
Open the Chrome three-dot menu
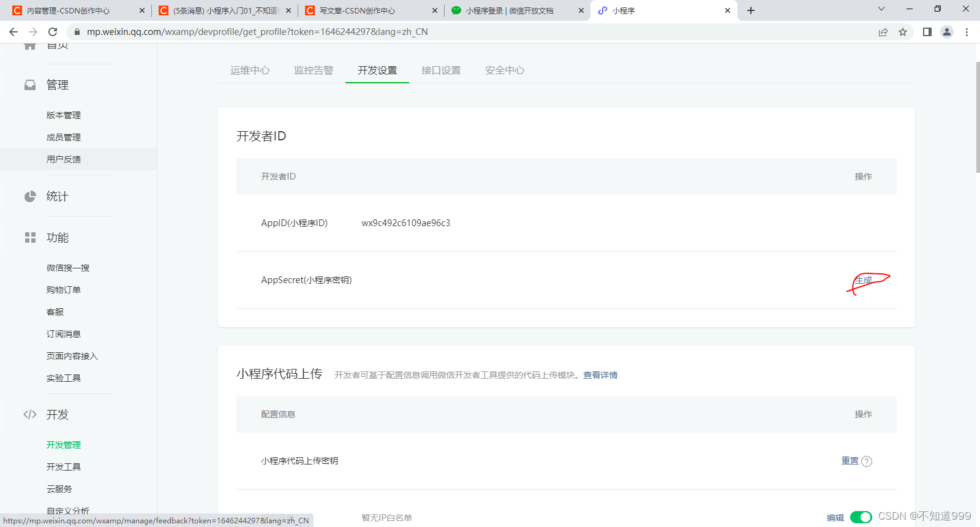pyautogui.click(x=967, y=32)
